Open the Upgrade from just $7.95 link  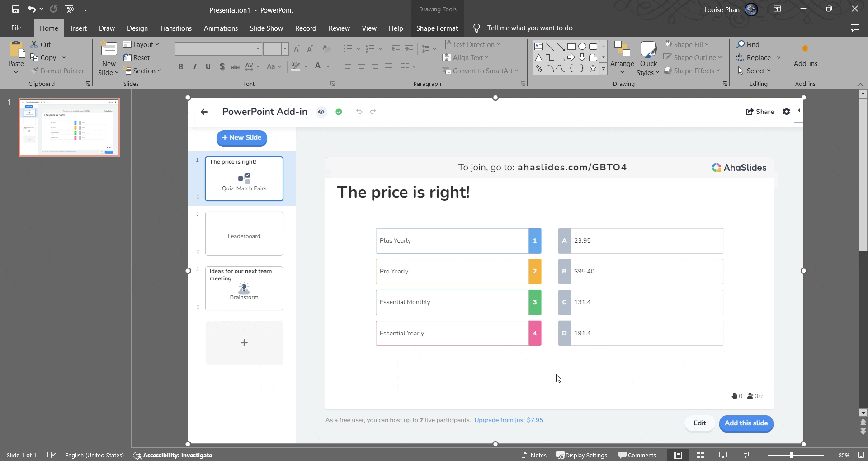[509, 420]
